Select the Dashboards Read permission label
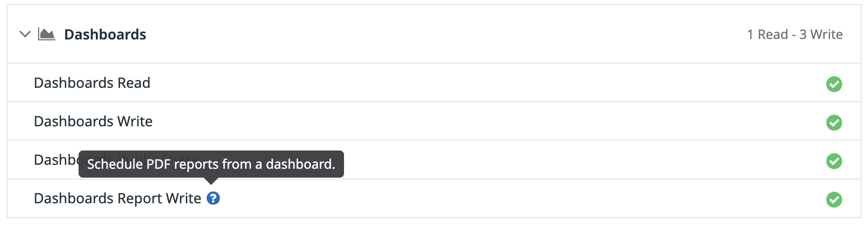Viewport: 868px width, 226px height. point(92,83)
